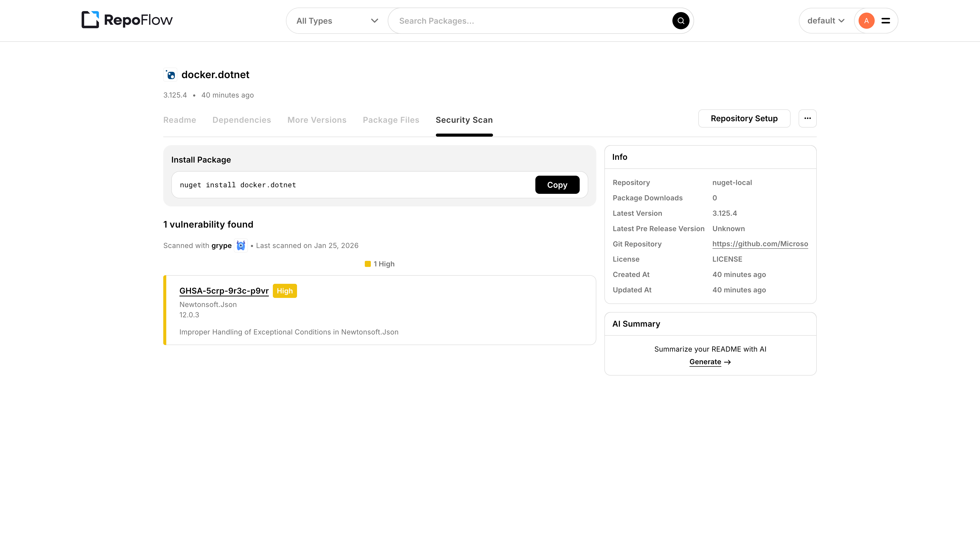Select the Security Scan tab

[x=464, y=120]
